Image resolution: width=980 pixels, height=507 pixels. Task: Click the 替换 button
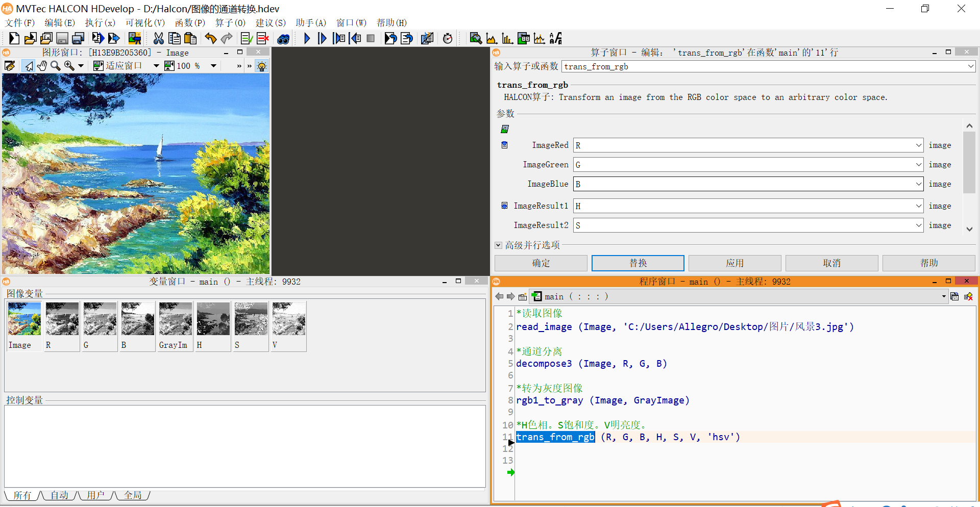(x=638, y=263)
